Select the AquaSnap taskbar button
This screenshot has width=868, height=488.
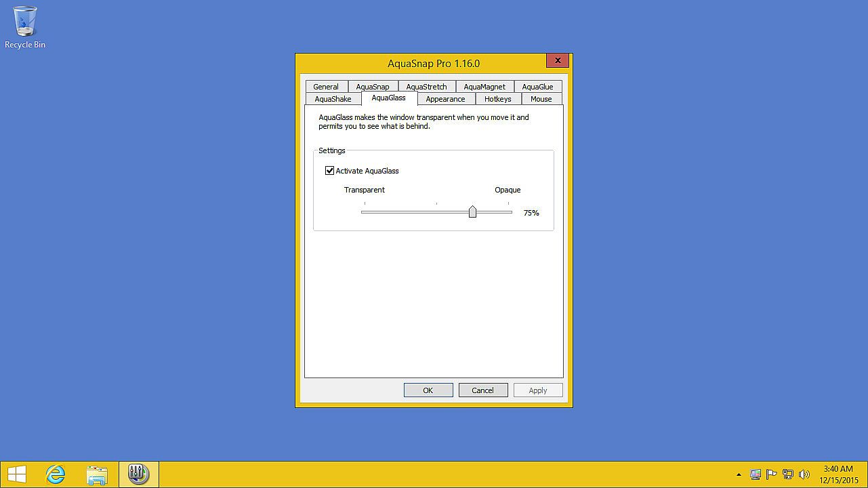pyautogui.click(x=138, y=474)
